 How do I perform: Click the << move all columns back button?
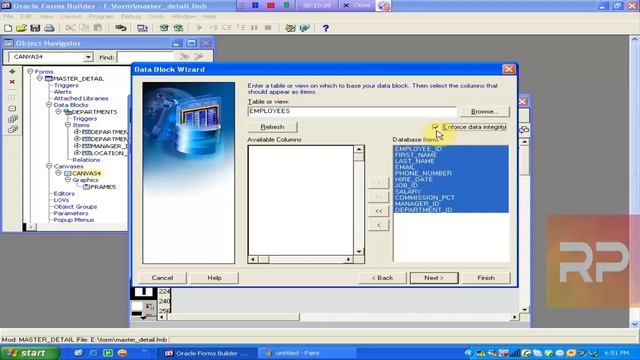click(x=378, y=211)
